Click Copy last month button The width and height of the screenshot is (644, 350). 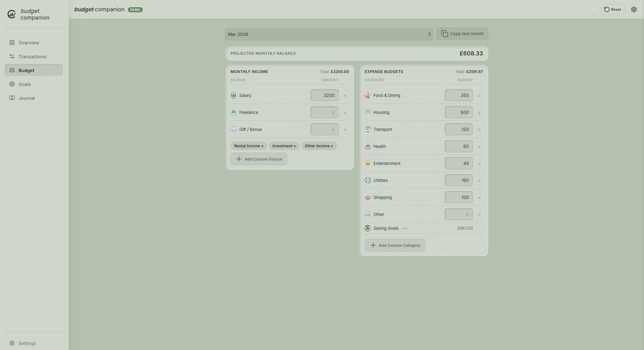tap(462, 34)
